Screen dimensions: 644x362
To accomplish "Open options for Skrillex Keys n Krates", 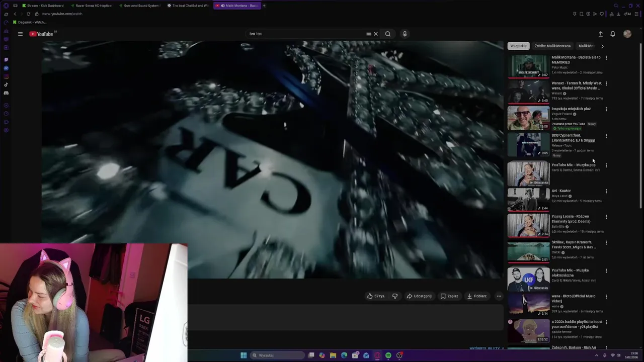I will click(606, 242).
